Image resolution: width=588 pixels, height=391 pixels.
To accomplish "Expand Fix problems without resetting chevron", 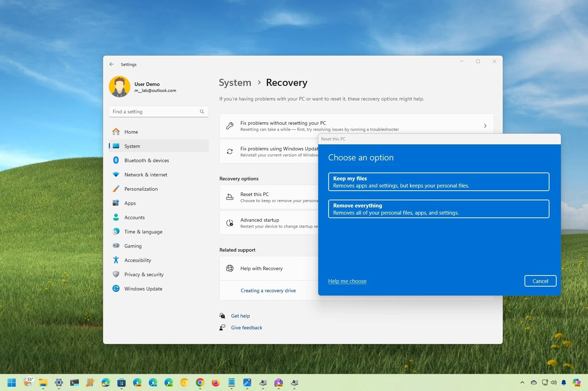I will 485,126.
